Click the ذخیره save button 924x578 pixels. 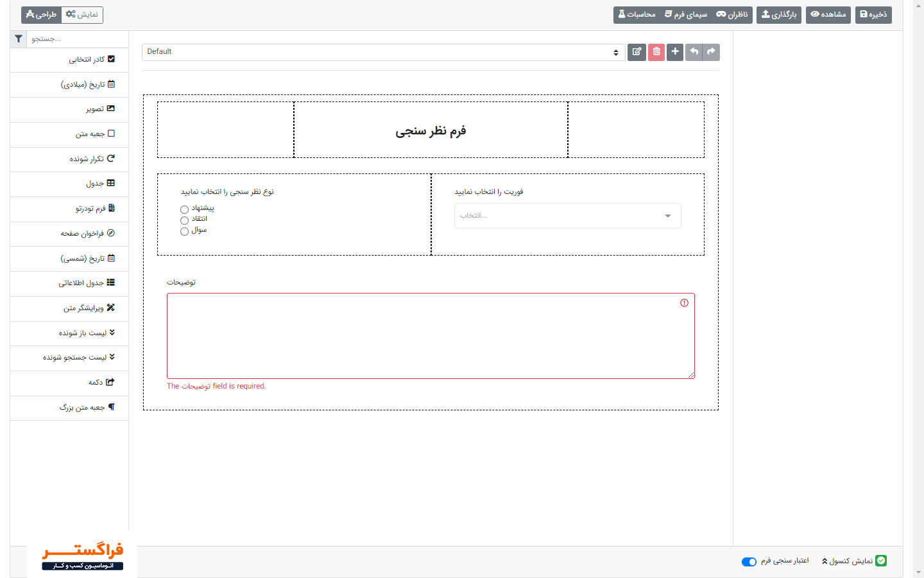[x=873, y=15]
